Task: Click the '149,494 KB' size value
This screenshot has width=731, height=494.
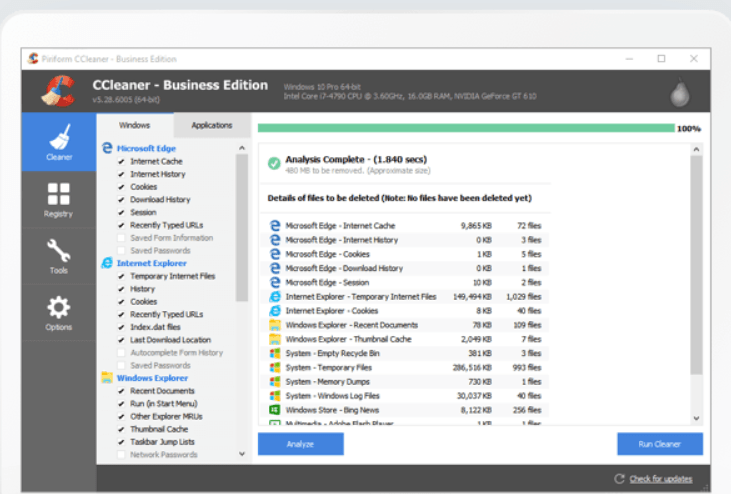Action: [472, 296]
